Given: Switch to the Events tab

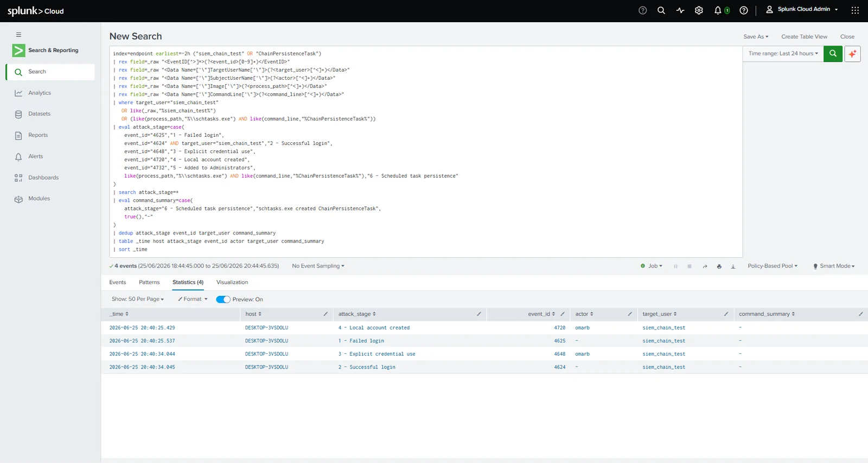Looking at the screenshot, I should [x=118, y=282].
